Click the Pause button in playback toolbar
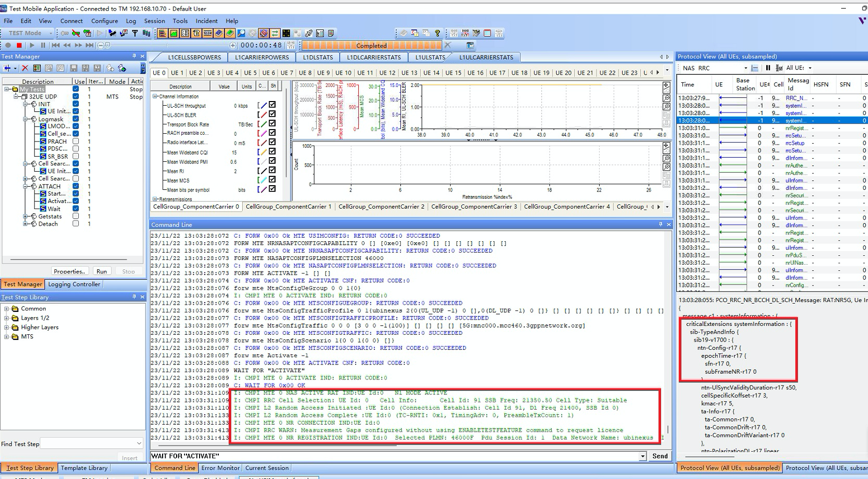The width and height of the screenshot is (868, 479). coord(43,45)
